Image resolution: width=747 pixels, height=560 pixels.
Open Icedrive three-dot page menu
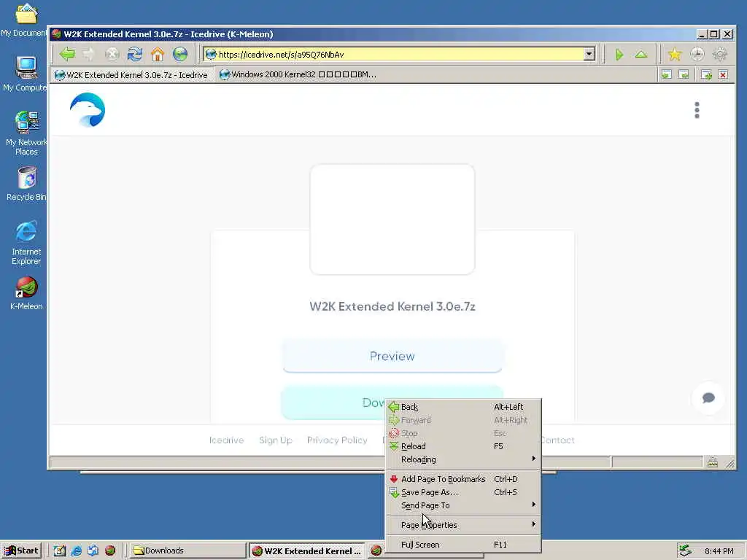pyautogui.click(x=697, y=110)
